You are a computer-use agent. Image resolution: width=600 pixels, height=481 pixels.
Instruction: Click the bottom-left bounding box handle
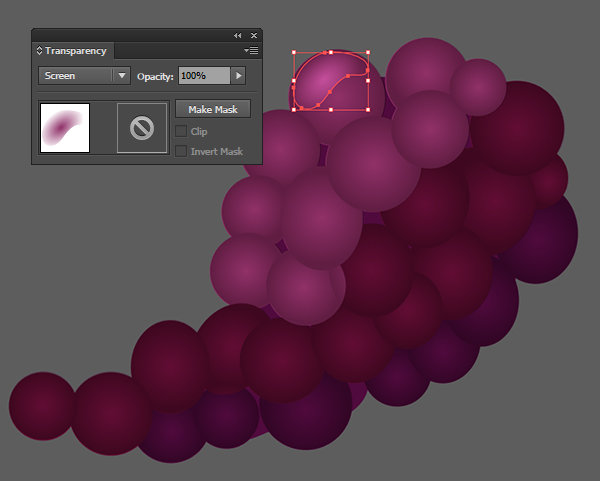pyautogui.click(x=294, y=110)
